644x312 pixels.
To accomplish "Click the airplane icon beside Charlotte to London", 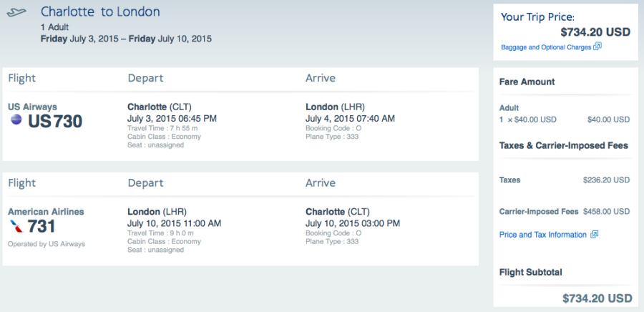I will (x=16, y=13).
